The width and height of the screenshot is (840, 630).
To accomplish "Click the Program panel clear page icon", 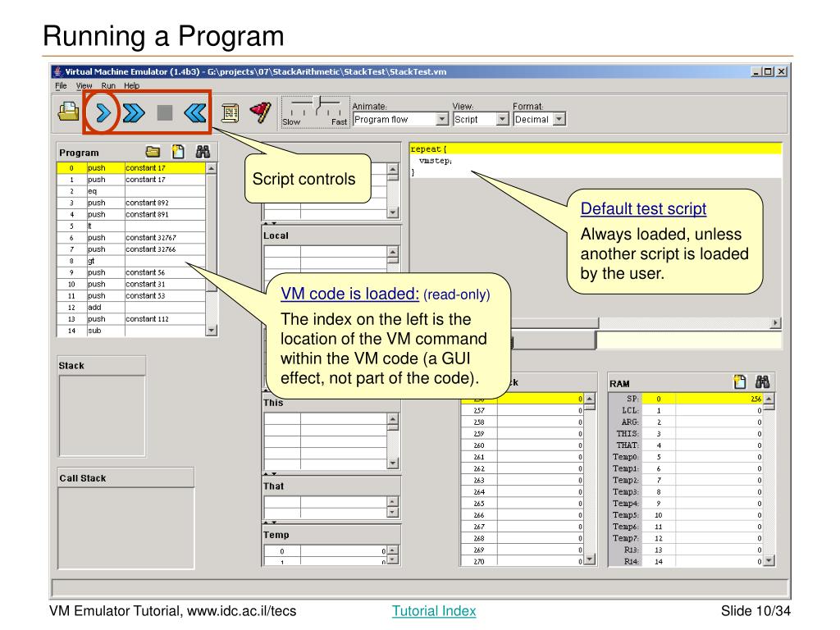I will click(x=178, y=152).
